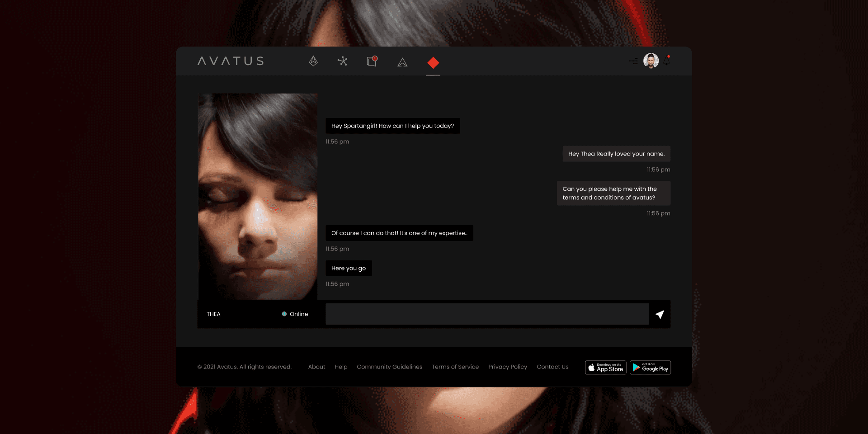The image size is (868, 434).
Task: Click the send message arrow icon
Action: [x=660, y=314]
